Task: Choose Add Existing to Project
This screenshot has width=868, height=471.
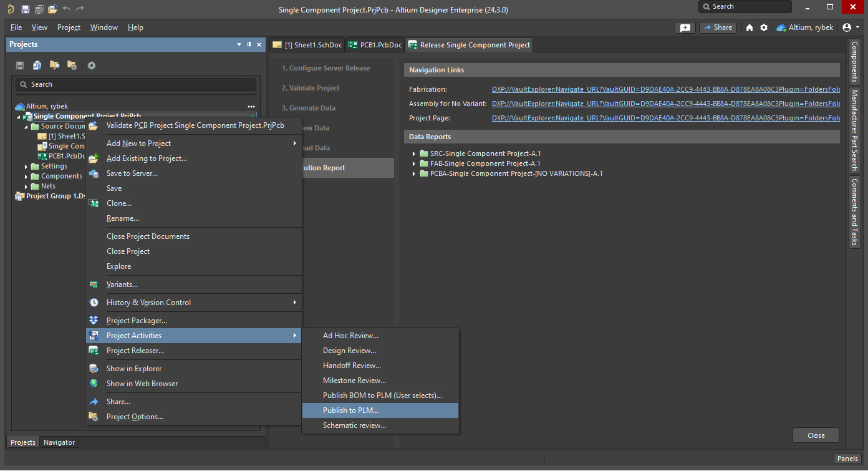Action: tap(194, 158)
